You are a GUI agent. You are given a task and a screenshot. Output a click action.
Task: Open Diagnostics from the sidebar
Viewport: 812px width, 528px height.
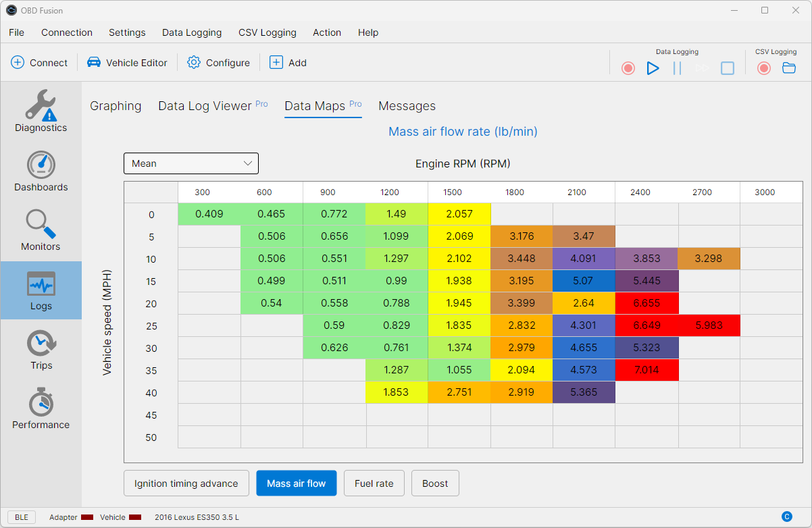41,110
